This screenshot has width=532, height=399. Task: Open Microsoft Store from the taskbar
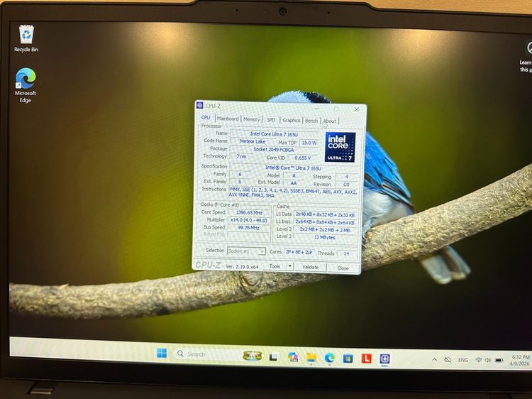[x=348, y=359]
